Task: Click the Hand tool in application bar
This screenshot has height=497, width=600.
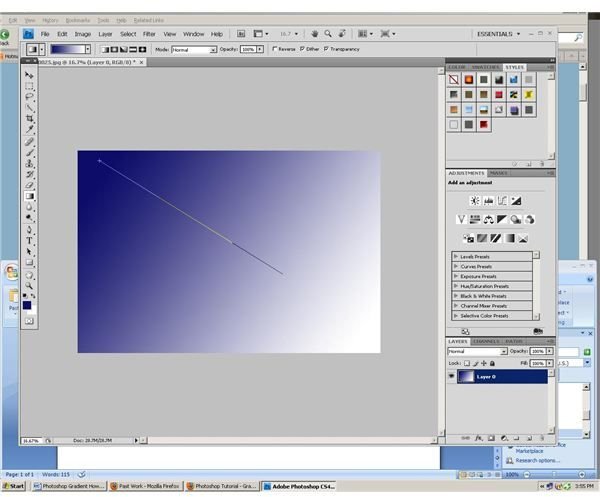Action: pos(315,34)
